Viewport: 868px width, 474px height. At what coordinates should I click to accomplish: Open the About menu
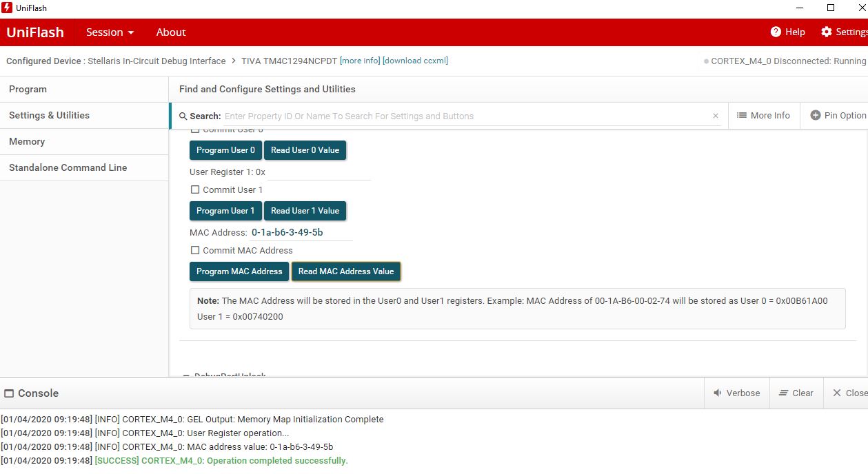[x=171, y=32]
